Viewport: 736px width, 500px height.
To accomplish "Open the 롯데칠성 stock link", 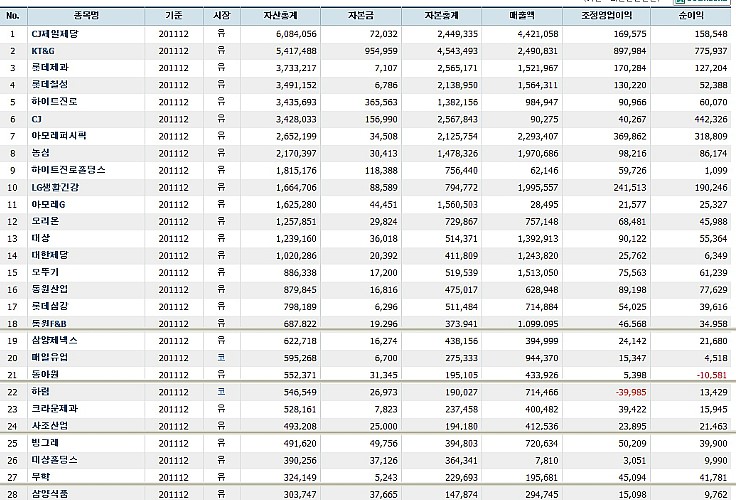I will [x=50, y=85].
